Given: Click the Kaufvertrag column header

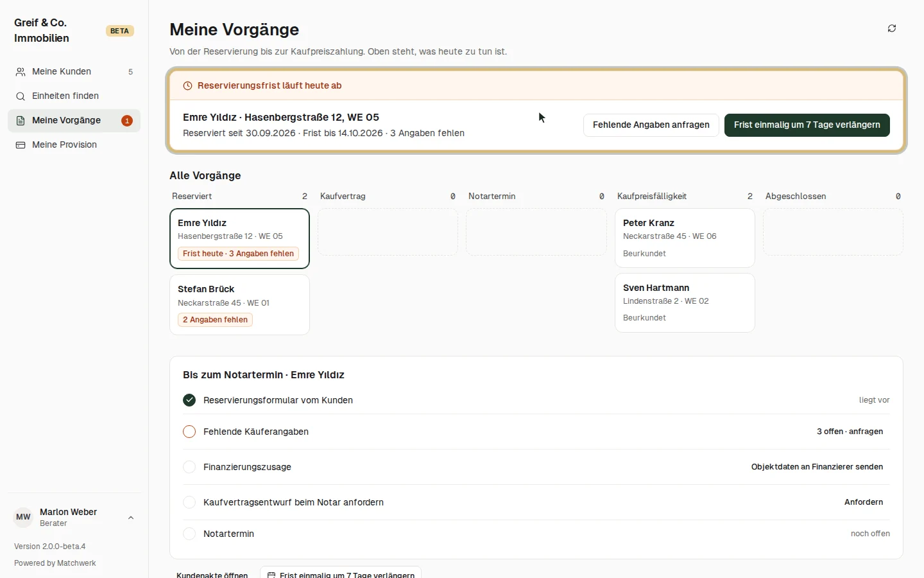Looking at the screenshot, I should pyautogui.click(x=343, y=197).
